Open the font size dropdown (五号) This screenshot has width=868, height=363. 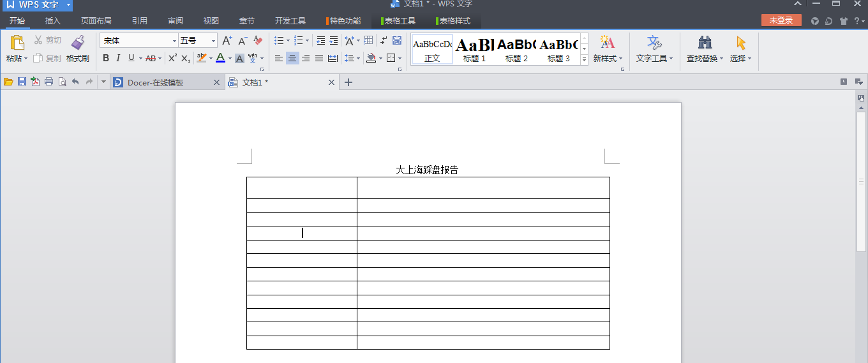tap(213, 41)
